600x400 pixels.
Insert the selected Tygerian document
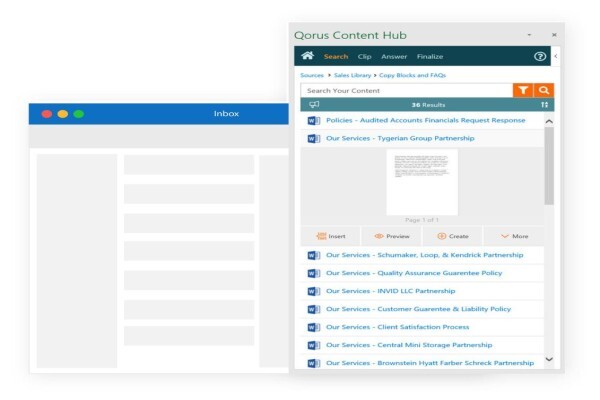(x=331, y=236)
